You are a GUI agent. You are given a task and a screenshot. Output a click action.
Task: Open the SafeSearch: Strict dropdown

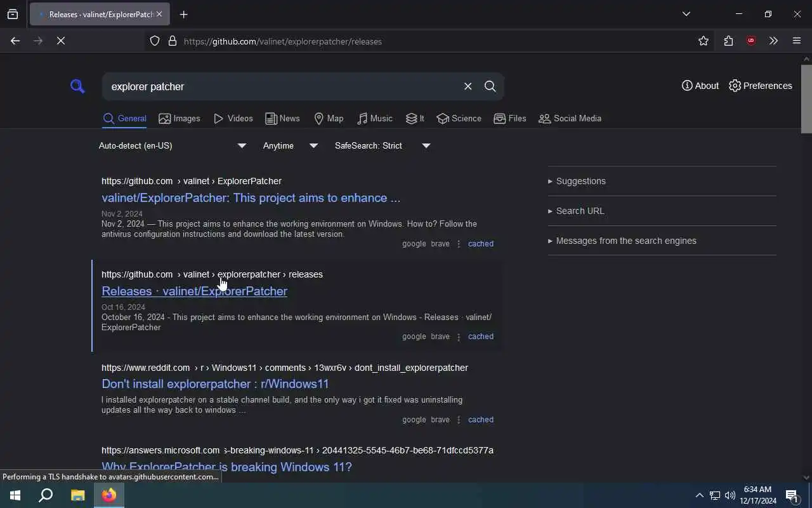[x=383, y=146]
